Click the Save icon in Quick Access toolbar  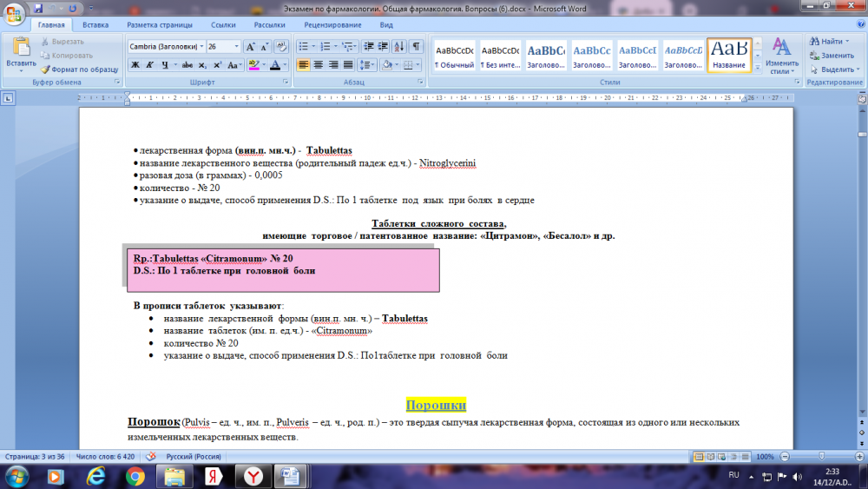click(38, 8)
